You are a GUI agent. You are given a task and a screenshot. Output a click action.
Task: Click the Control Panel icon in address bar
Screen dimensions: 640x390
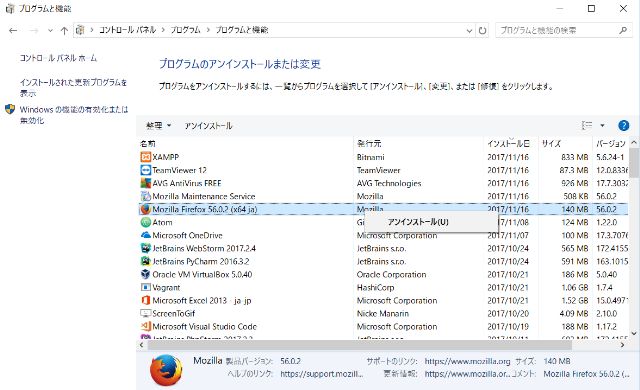[80, 30]
